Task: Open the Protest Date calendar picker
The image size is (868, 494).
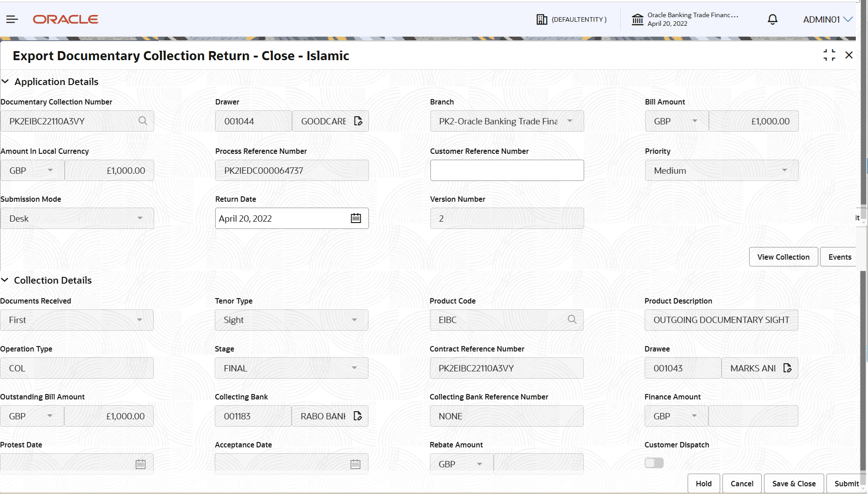Action: click(x=140, y=463)
